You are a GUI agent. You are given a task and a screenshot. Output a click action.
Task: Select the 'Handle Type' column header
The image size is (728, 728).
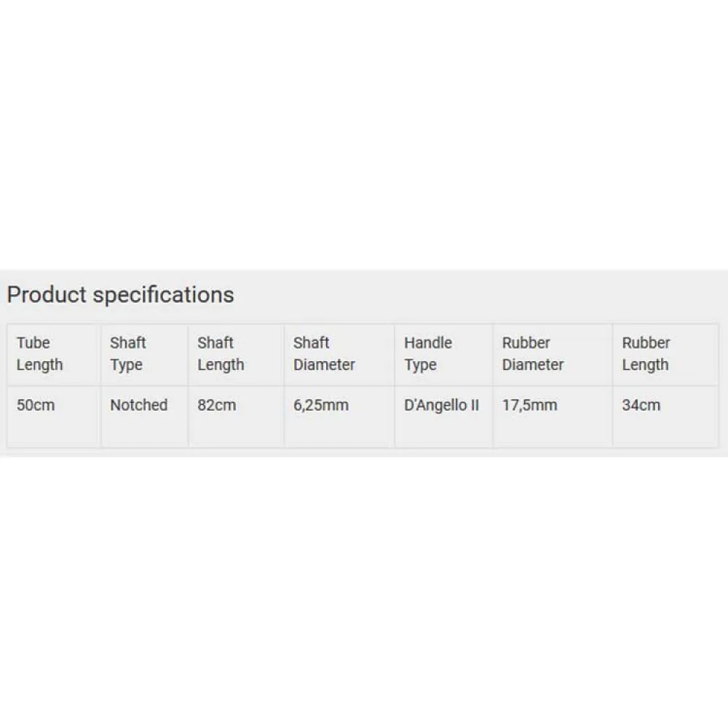[427, 354]
